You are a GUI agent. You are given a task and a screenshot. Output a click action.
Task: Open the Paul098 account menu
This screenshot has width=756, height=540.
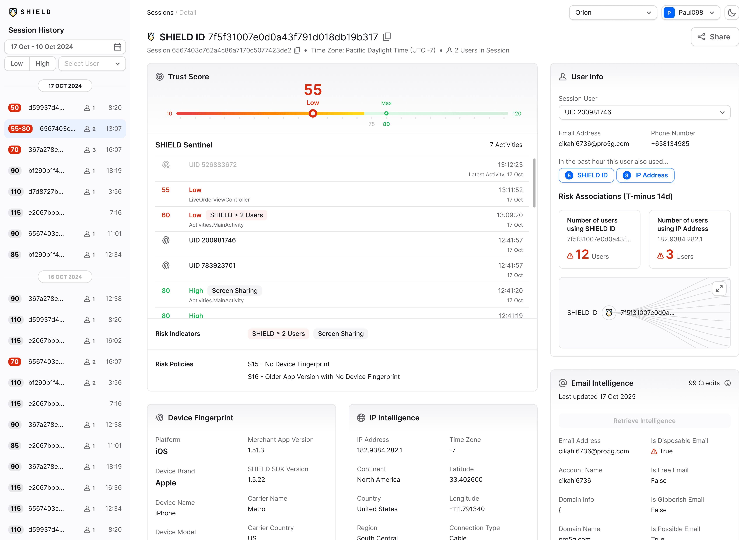(691, 13)
